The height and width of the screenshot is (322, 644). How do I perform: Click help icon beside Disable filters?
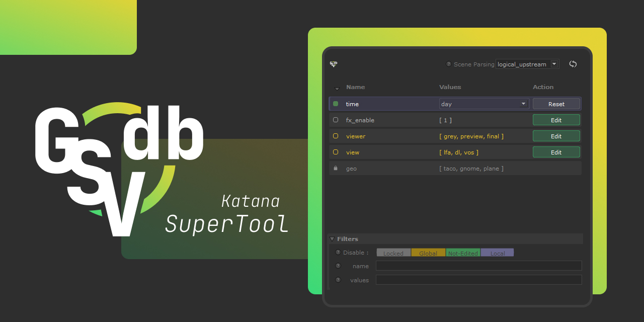[338, 252]
